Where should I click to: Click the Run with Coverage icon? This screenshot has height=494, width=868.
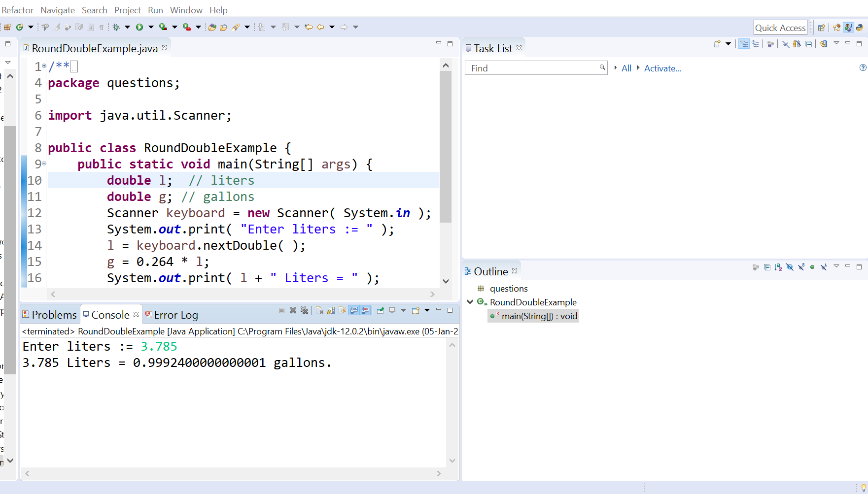coord(163,27)
